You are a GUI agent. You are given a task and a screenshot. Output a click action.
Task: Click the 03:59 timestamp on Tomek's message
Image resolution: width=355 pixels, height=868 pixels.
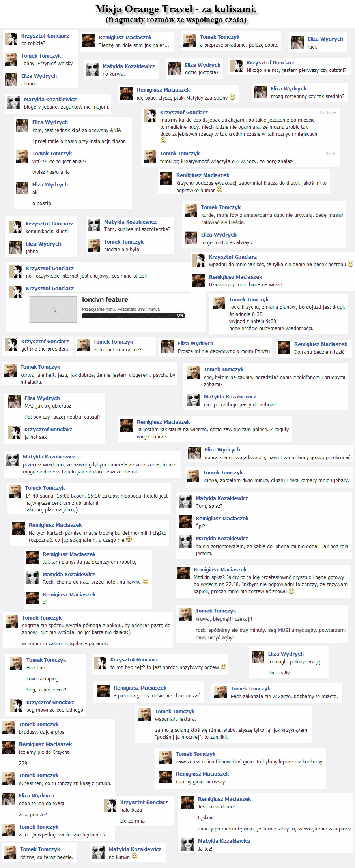click(331, 154)
